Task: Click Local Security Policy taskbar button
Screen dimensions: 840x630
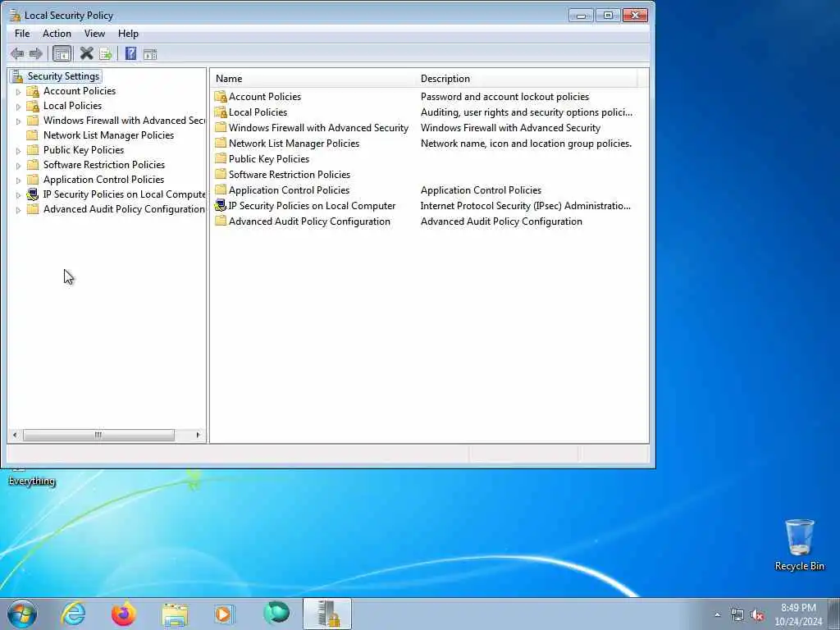Action: pos(327,614)
